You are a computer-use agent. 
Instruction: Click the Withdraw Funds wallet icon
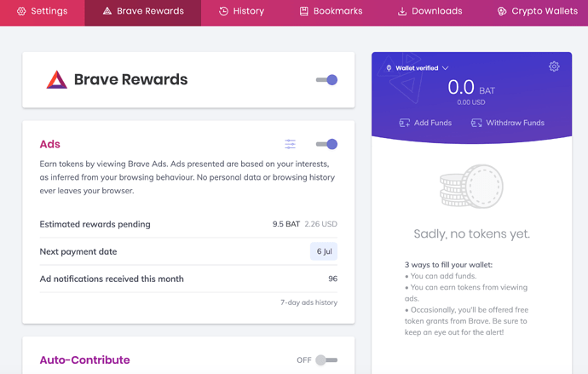coord(476,123)
